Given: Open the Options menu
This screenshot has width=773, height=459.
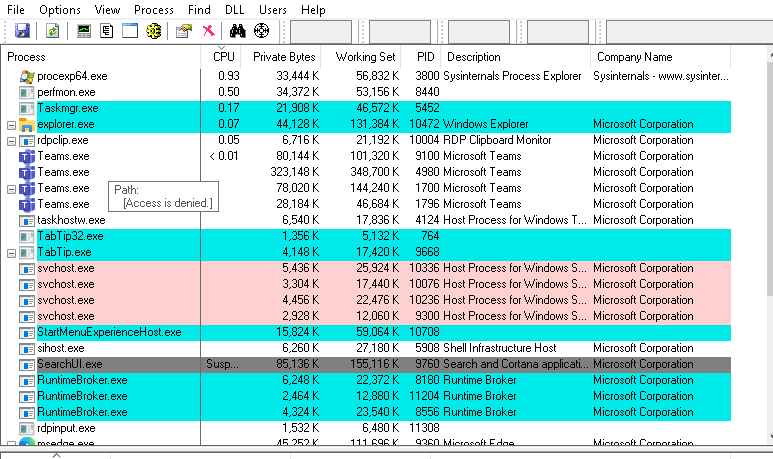Looking at the screenshot, I should 60,10.
